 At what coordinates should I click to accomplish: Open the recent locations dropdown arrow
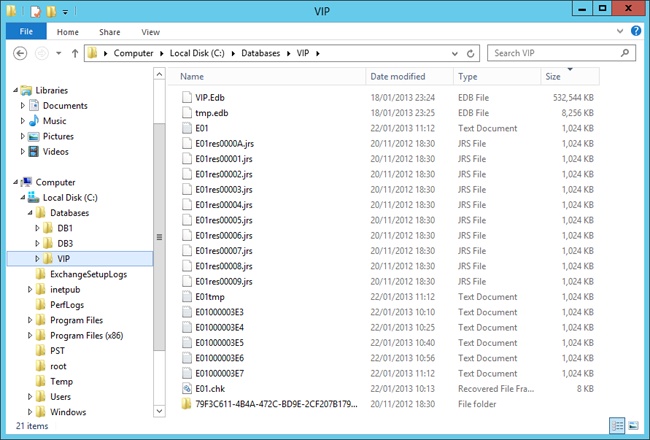(x=58, y=53)
